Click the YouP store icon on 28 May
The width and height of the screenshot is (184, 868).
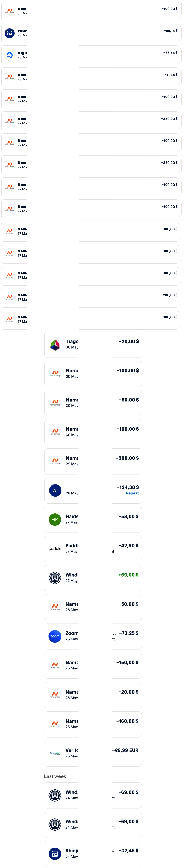pos(9,33)
